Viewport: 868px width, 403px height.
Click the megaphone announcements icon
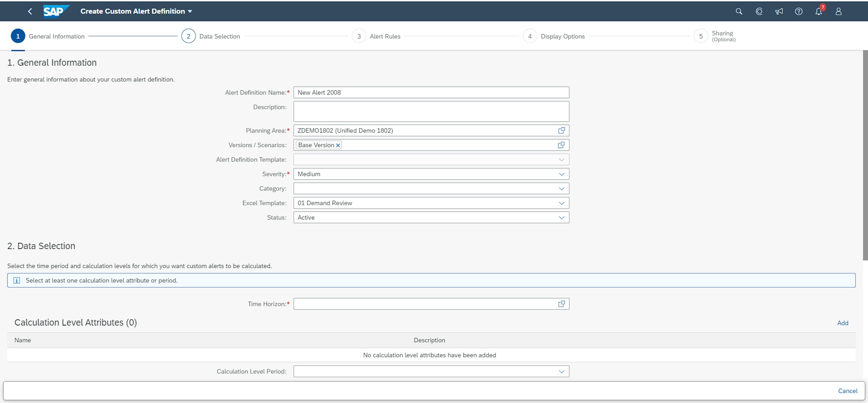click(779, 11)
